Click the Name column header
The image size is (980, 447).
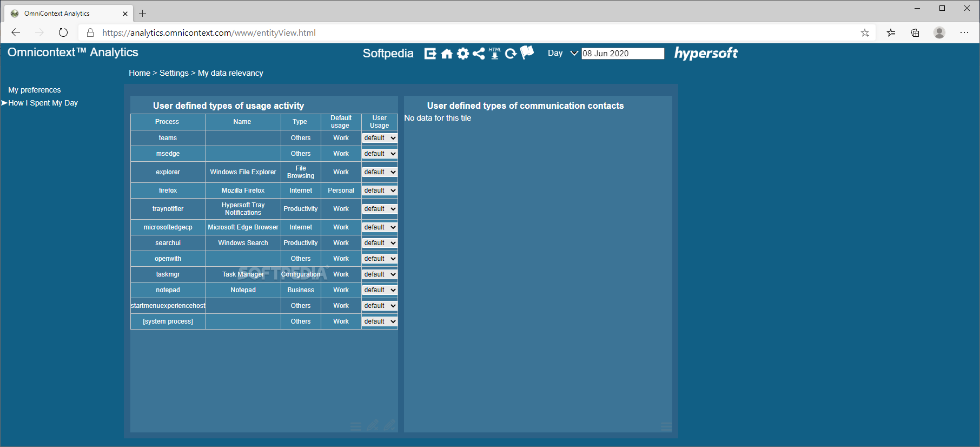(x=242, y=122)
